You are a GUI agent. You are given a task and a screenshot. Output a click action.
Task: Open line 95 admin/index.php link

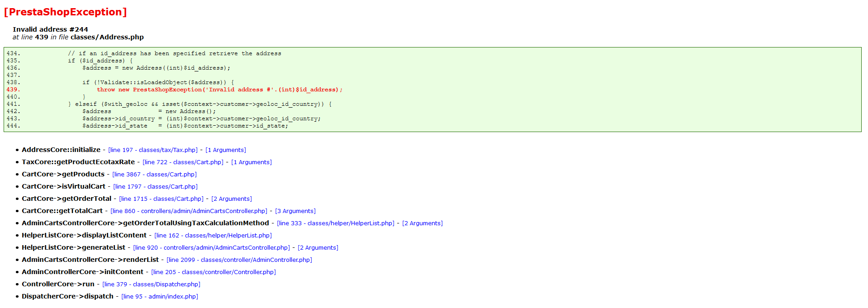coord(160,297)
